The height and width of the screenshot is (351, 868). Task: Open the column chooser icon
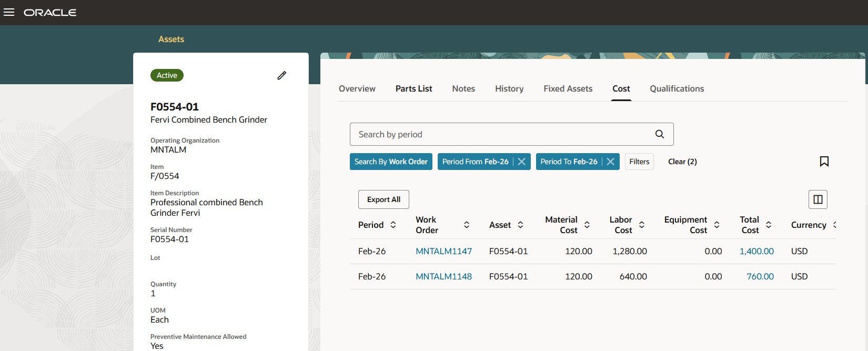click(x=818, y=199)
